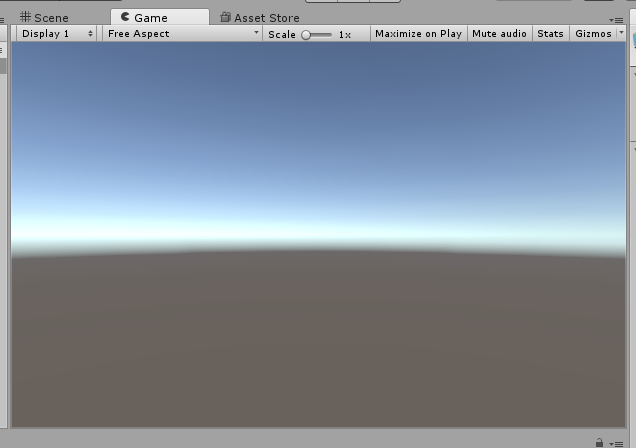This screenshot has width=636, height=448.
Task: Click inside the Game view render
Action: click(x=318, y=234)
